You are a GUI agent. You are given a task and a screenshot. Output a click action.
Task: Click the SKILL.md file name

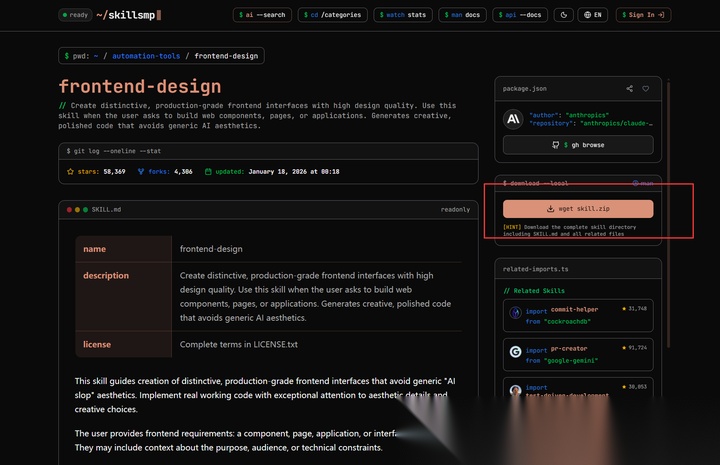click(x=106, y=210)
